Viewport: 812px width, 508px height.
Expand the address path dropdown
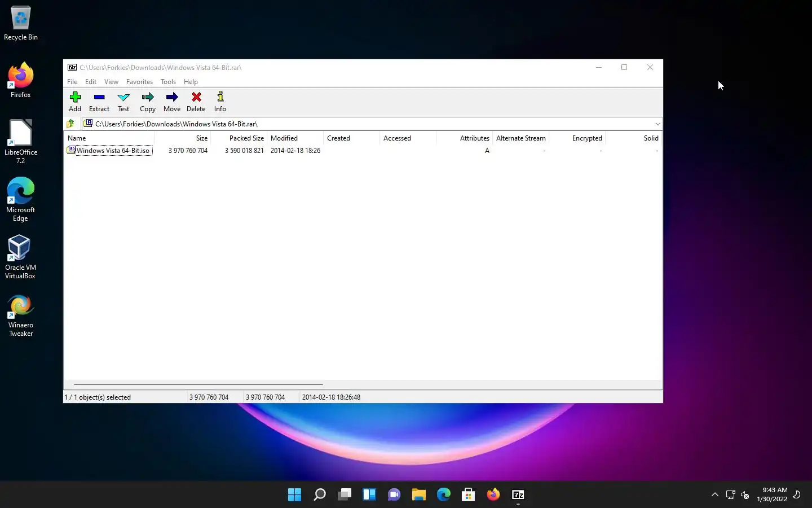[x=657, y=124]
